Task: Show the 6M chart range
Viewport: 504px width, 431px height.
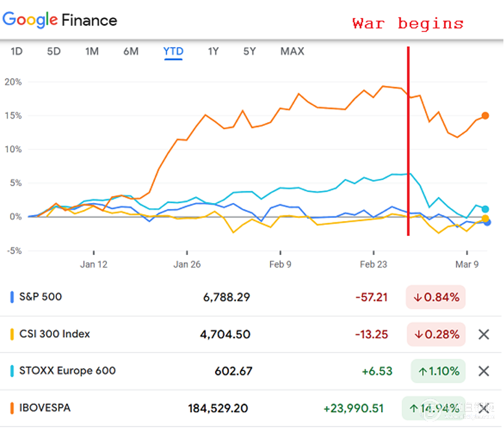Action: click(130, 51)
